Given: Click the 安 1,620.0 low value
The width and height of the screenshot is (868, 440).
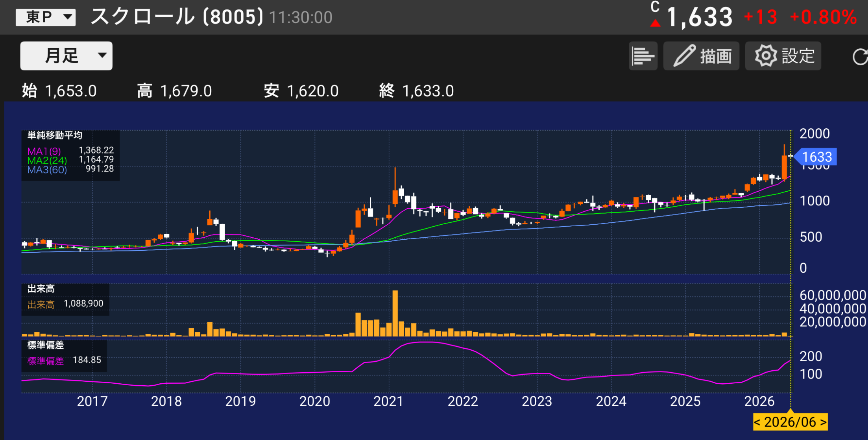Looking at the screenshot, I should click(x=301, y=91).
